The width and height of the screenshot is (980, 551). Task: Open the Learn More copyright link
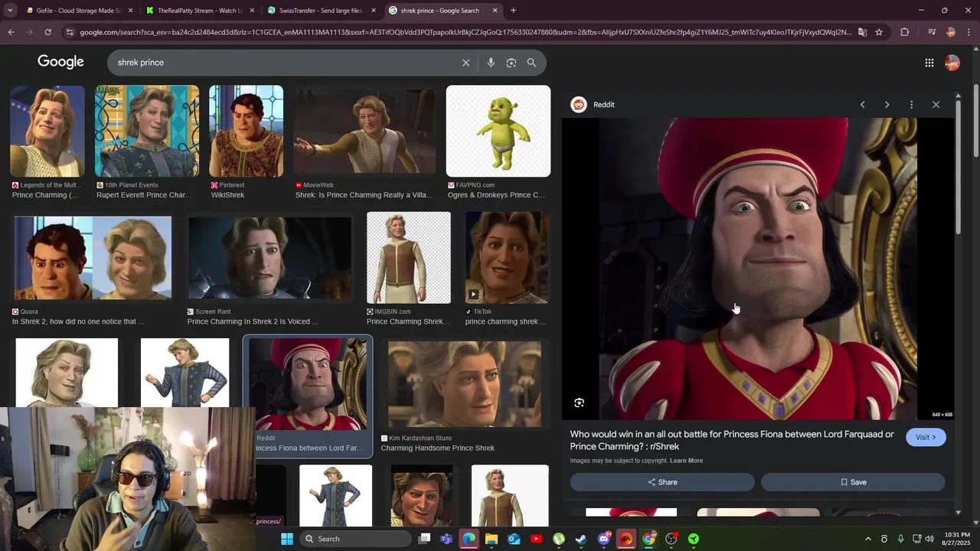686,461
